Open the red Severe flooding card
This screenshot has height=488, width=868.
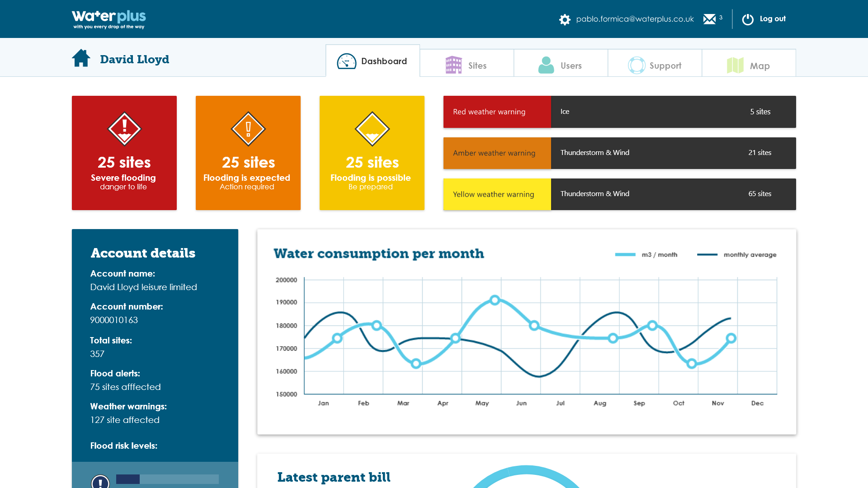pos(124,153)
